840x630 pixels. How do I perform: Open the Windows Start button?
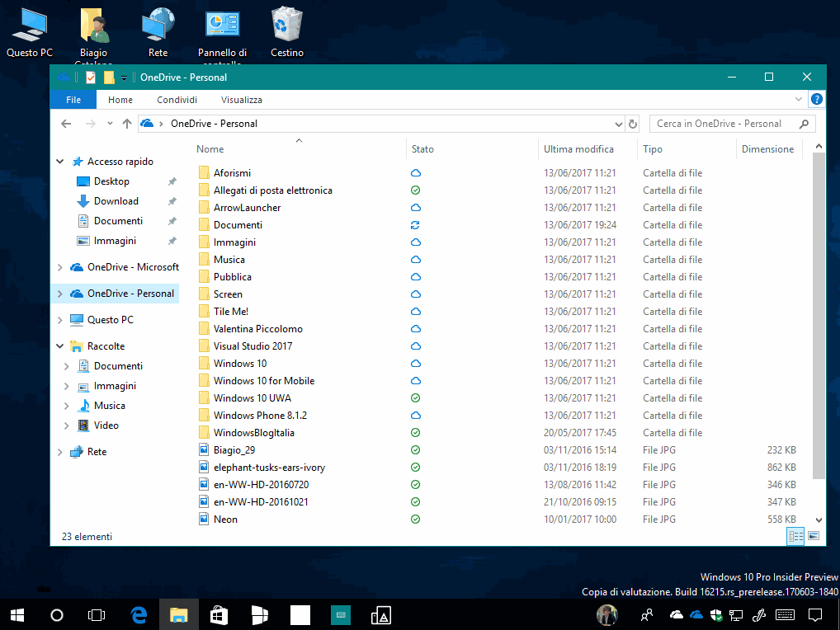click(x=17, y=615)
